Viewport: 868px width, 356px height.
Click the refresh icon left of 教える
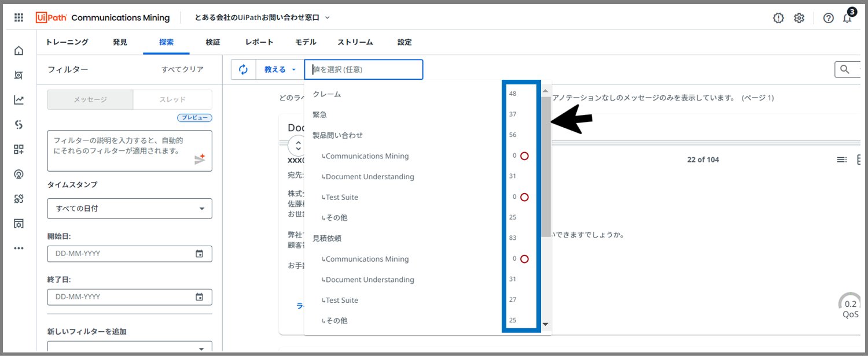tap(244, 69)
